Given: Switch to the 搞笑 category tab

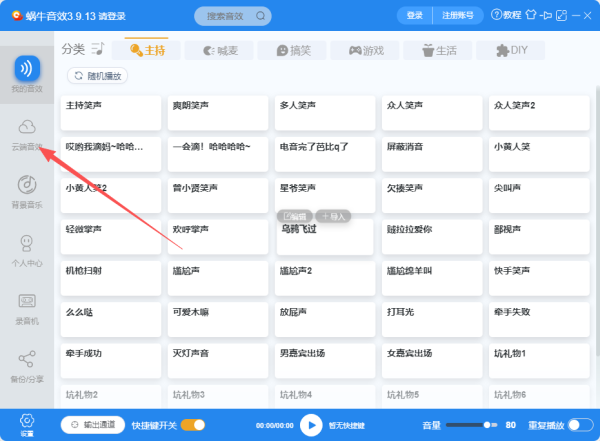Looking at the screenshot, I should click(292, 50).
